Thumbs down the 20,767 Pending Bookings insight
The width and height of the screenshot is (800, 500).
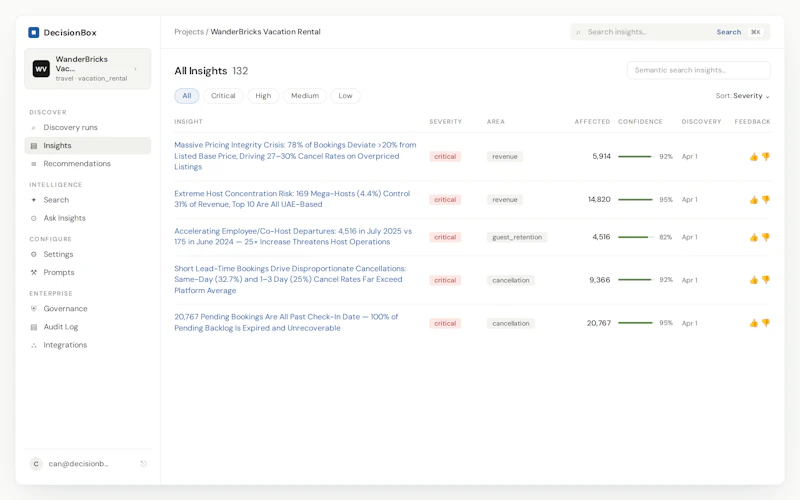[x=766, y=323]
